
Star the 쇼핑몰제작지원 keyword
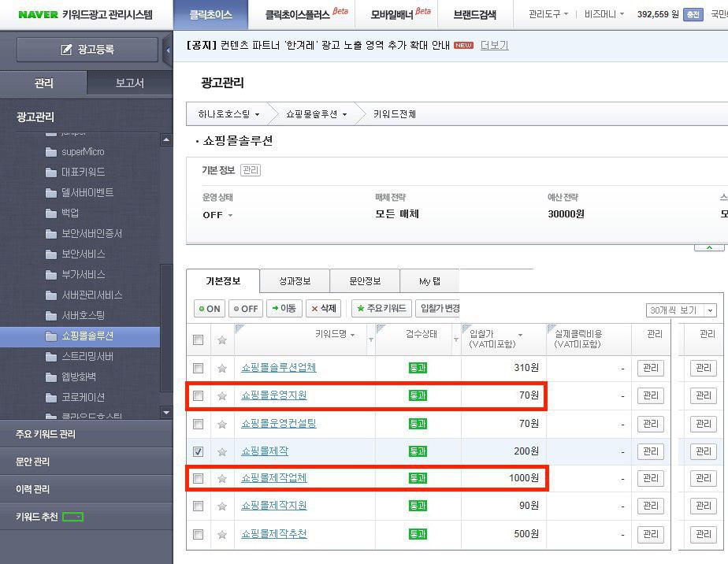click(222, 506)
